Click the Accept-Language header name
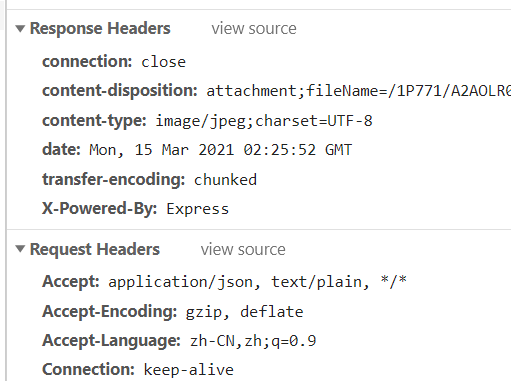Screen dimensions: 511x381 [x=111, y=341]
